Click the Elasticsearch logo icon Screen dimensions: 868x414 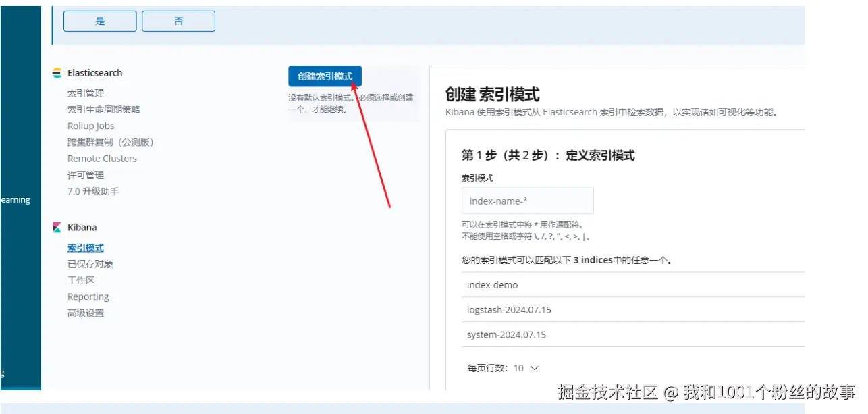click(57, 73)
